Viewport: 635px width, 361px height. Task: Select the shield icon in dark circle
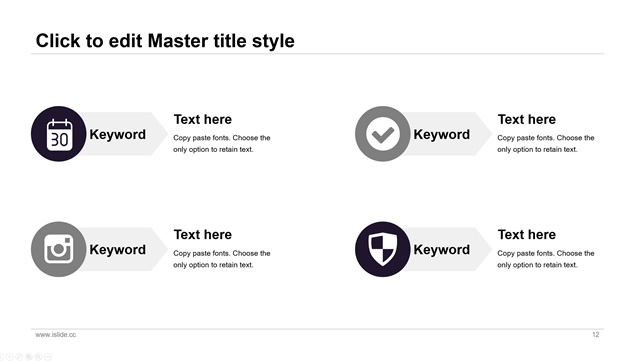pyautogui.click(x=383, y=249)
